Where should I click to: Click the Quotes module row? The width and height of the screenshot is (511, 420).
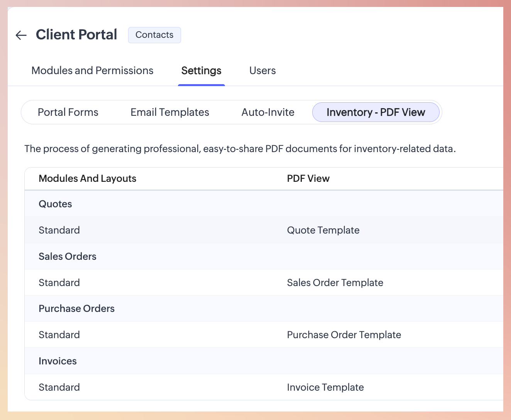coord(56,204)
